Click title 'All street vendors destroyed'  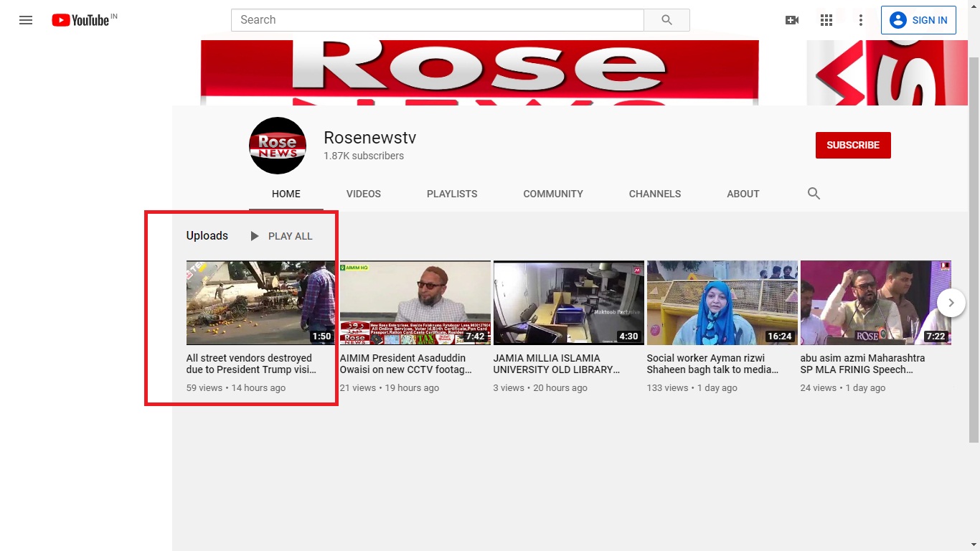251,364
